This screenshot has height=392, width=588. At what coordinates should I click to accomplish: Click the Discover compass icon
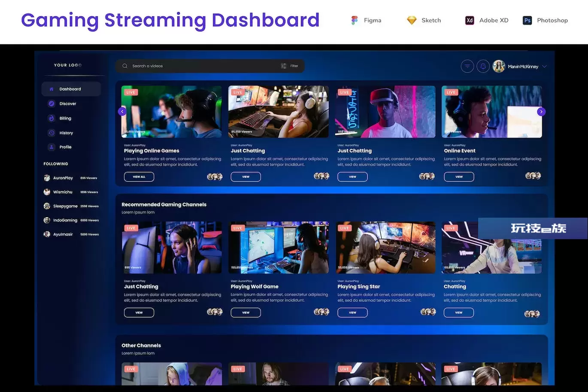click(x=52, y=103)
